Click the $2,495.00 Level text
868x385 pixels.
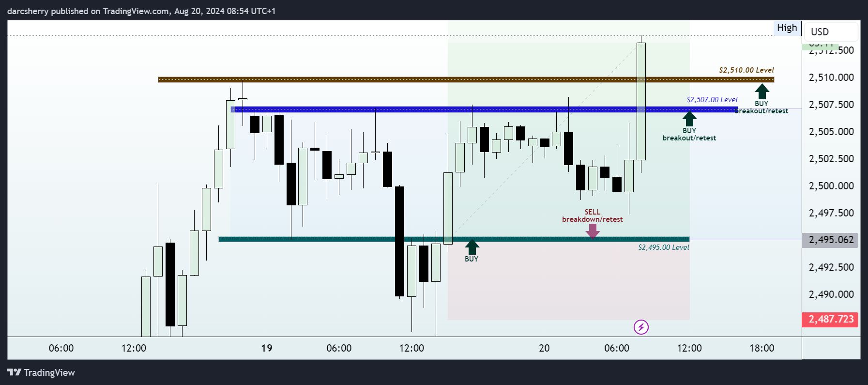coord(663,247)
